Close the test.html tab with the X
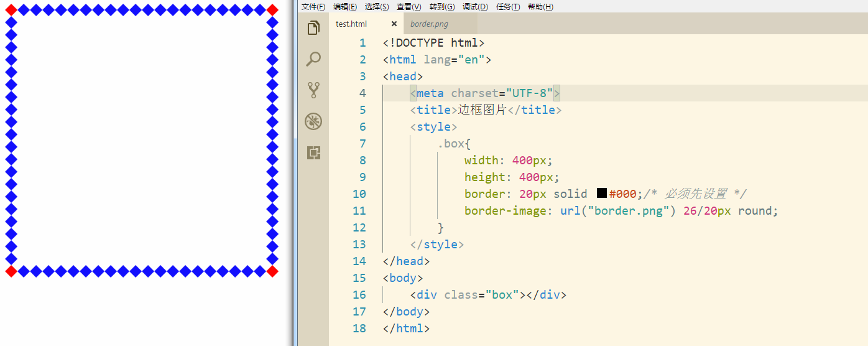This screenshot has width=868, height=346. 394,24
